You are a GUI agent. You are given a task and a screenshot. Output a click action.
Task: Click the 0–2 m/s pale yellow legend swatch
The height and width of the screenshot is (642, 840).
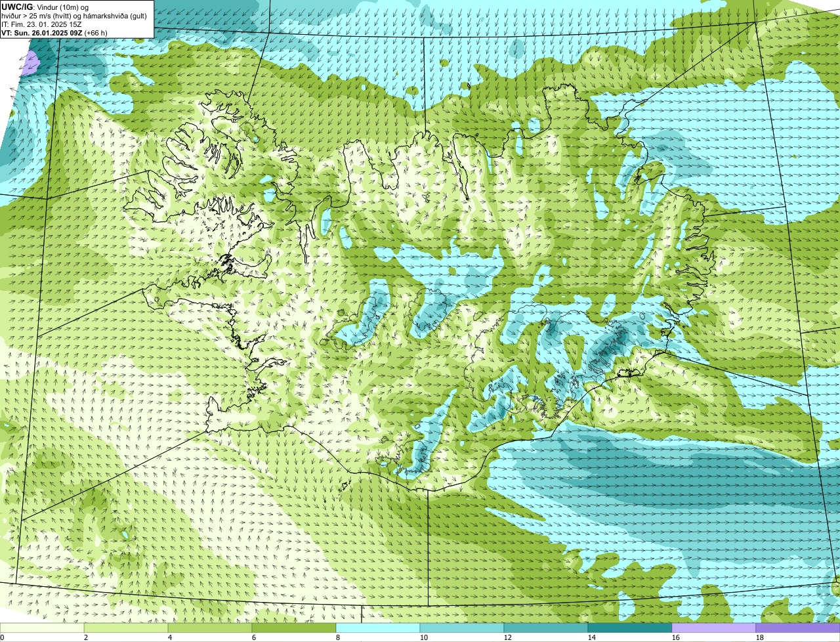point(42,628)
